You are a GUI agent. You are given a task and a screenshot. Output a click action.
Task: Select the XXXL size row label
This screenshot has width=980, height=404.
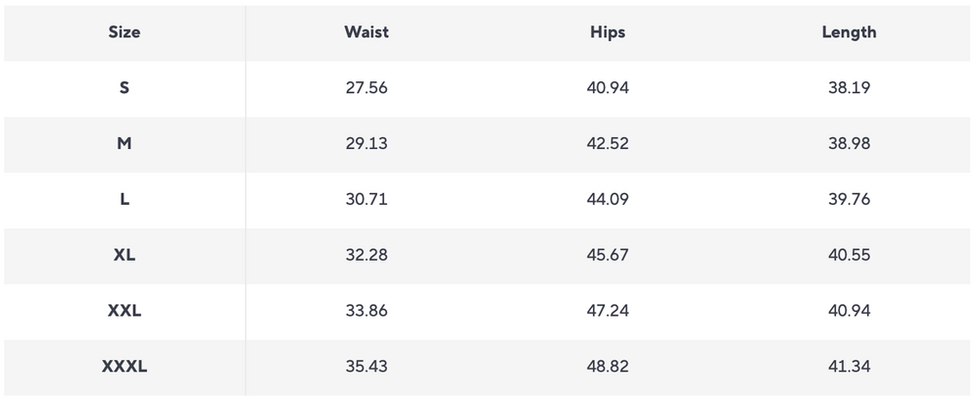[x=124, y=368]
